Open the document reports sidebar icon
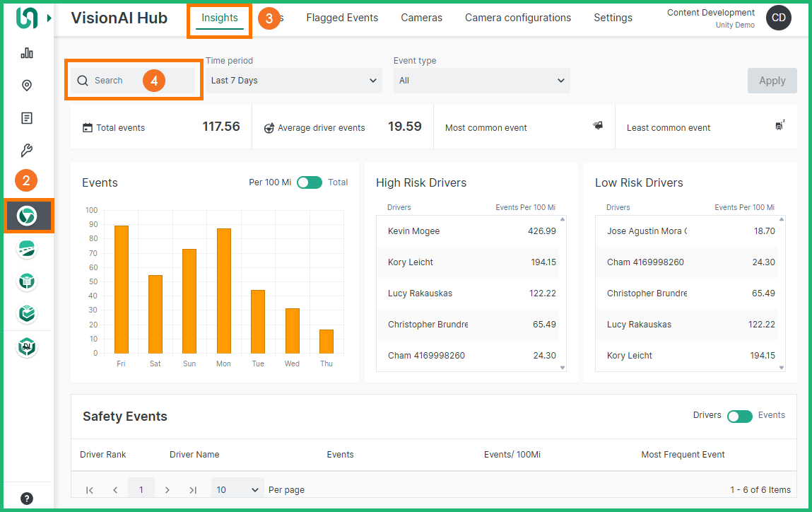Screen dimensions: 812x512 [x=27, y=118]
